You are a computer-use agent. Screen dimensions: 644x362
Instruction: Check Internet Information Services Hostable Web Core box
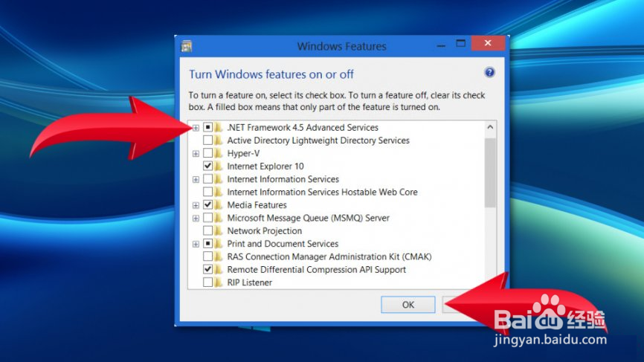pos(207,192)
